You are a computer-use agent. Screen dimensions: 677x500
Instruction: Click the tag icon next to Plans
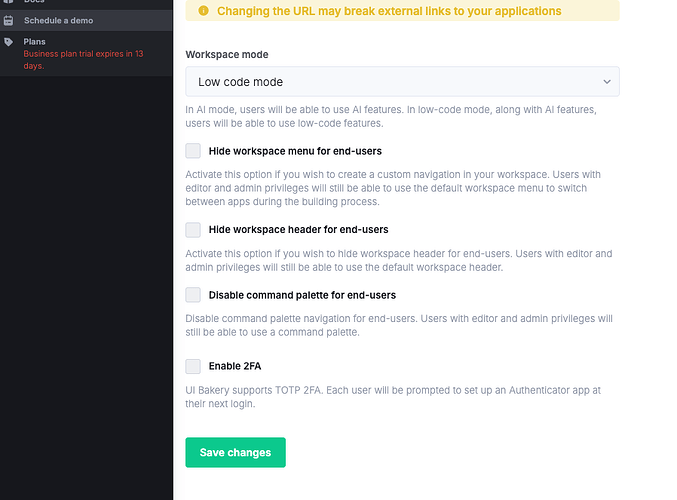click(x=9, y=42)
